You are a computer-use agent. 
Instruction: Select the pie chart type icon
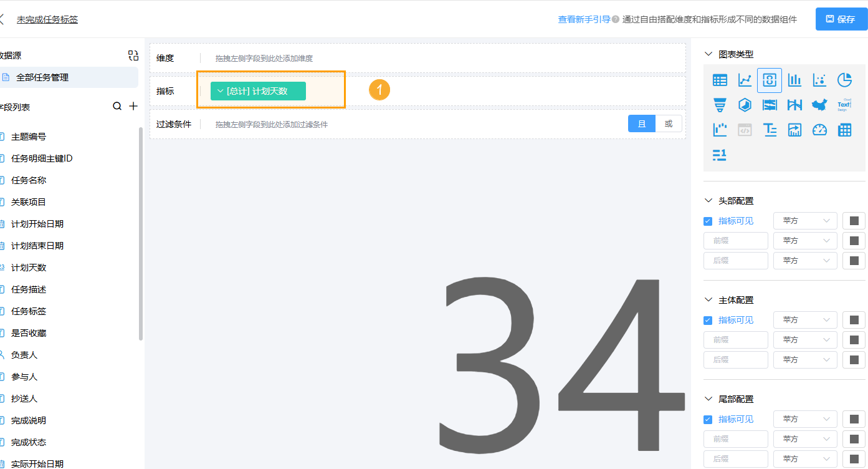tap(844, 80)
